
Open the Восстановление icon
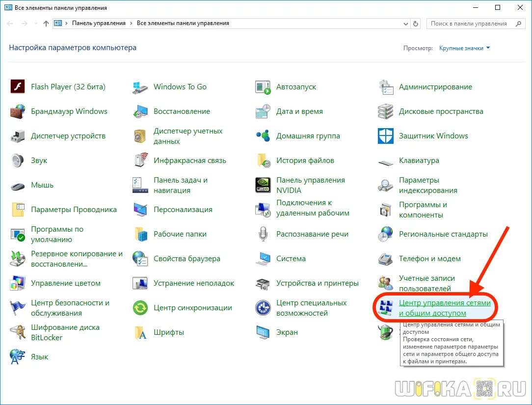[140, 111]
